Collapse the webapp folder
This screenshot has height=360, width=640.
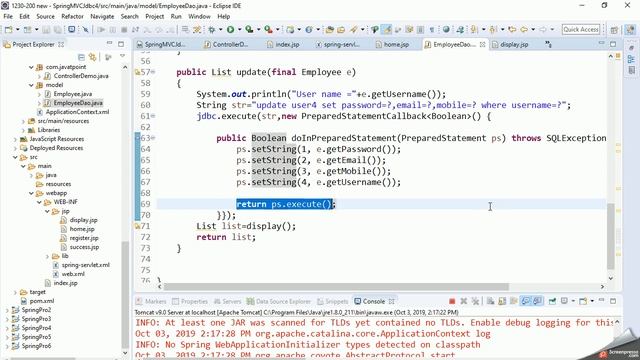(31, 193)
